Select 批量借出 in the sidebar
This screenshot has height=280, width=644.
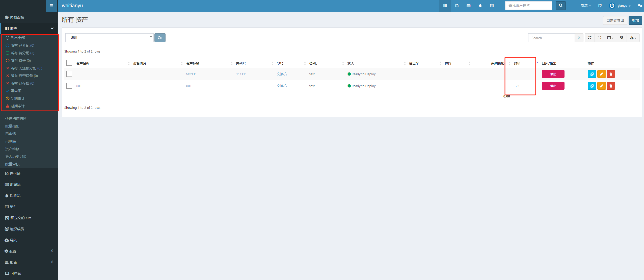(12, 126)
